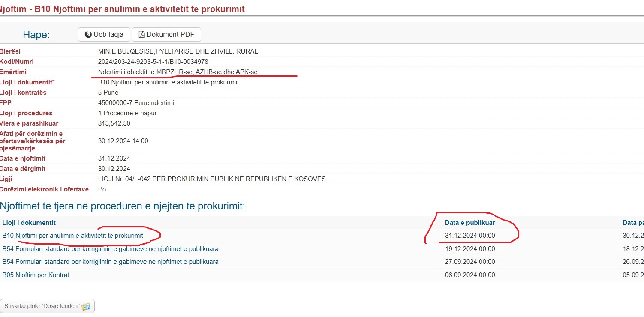The image size is (644, 317).
Task: Click the Dokument PDF button label
Action: 170,35
